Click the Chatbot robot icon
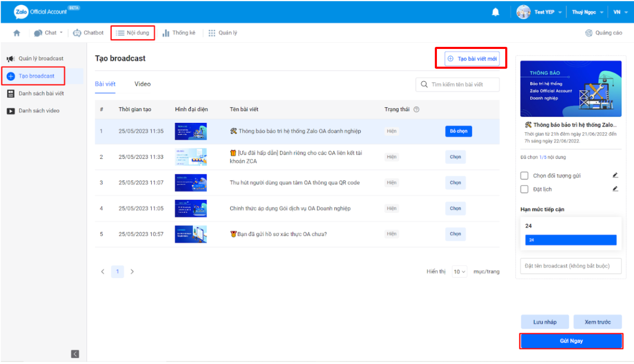The width and height of the screenshot is (634, 364). click(77, 33)
